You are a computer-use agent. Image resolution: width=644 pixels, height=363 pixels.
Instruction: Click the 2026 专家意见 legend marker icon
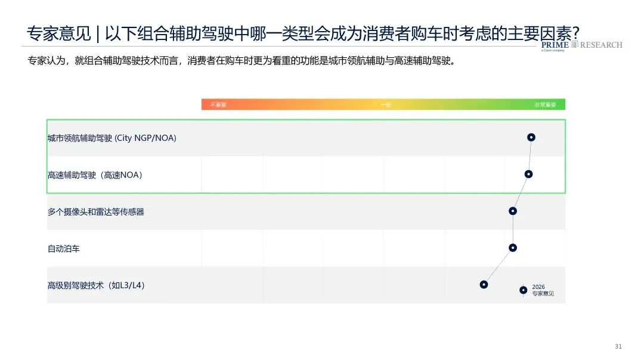tap(523, 290)
